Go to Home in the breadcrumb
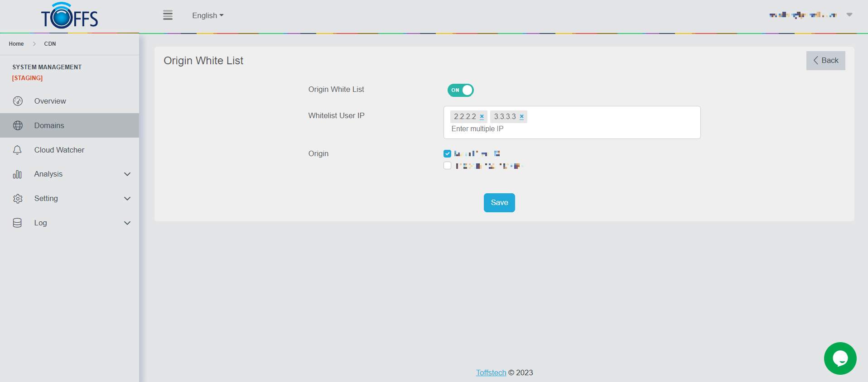Screen dimensions: 868x382 [x=16, y=44]
